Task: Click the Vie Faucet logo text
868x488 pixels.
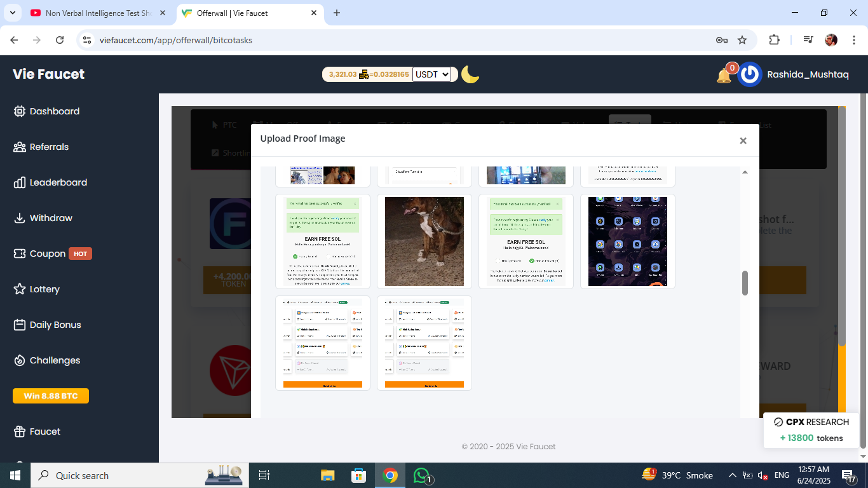Action: click(x=49, y=74)
